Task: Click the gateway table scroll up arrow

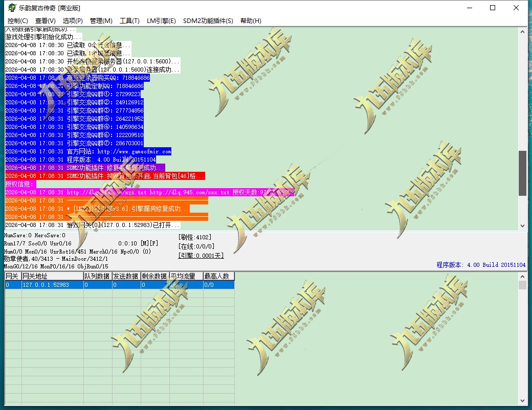Action: 522,277
